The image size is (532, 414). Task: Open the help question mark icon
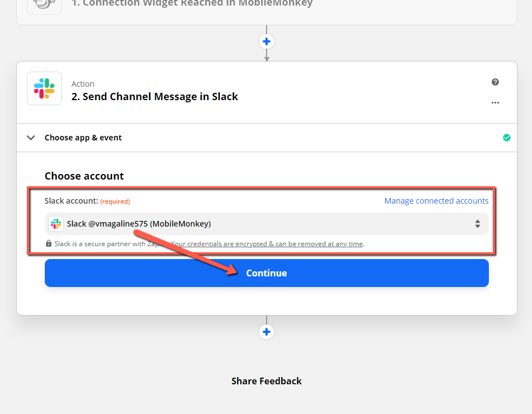[495, 82]
